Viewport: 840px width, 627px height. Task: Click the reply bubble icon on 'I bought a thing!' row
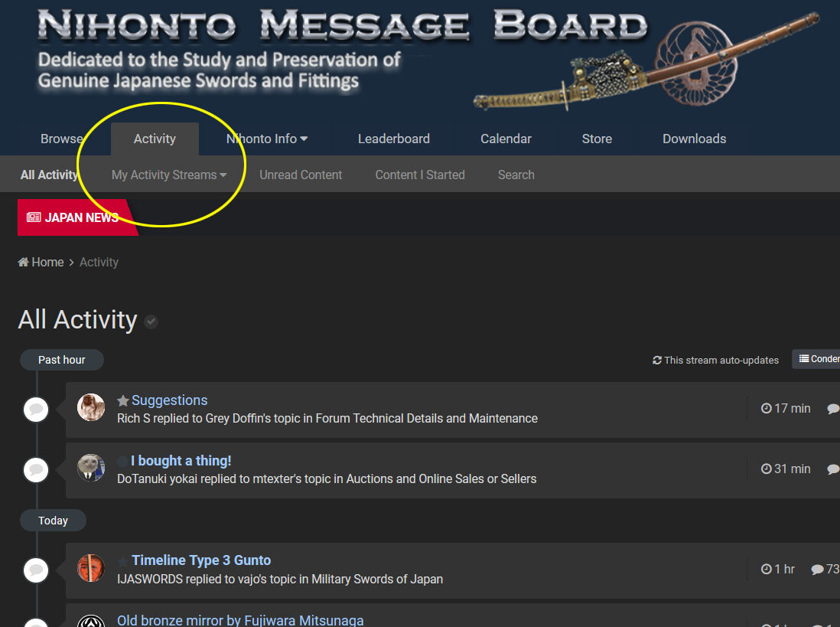[833, 469]
